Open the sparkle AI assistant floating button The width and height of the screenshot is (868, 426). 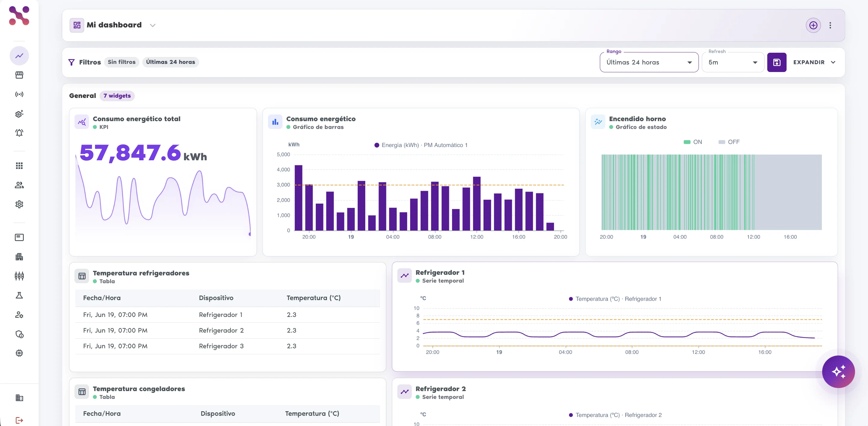tap(838, 371)
